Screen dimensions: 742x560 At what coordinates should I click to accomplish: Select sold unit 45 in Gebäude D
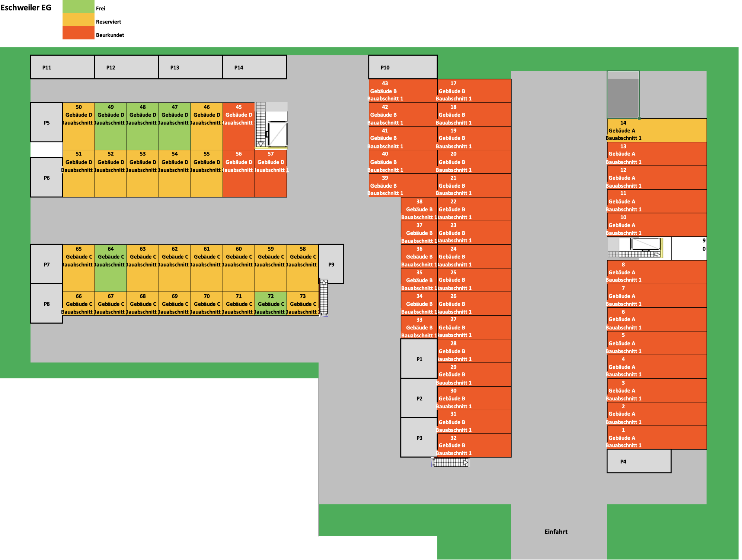239,126
